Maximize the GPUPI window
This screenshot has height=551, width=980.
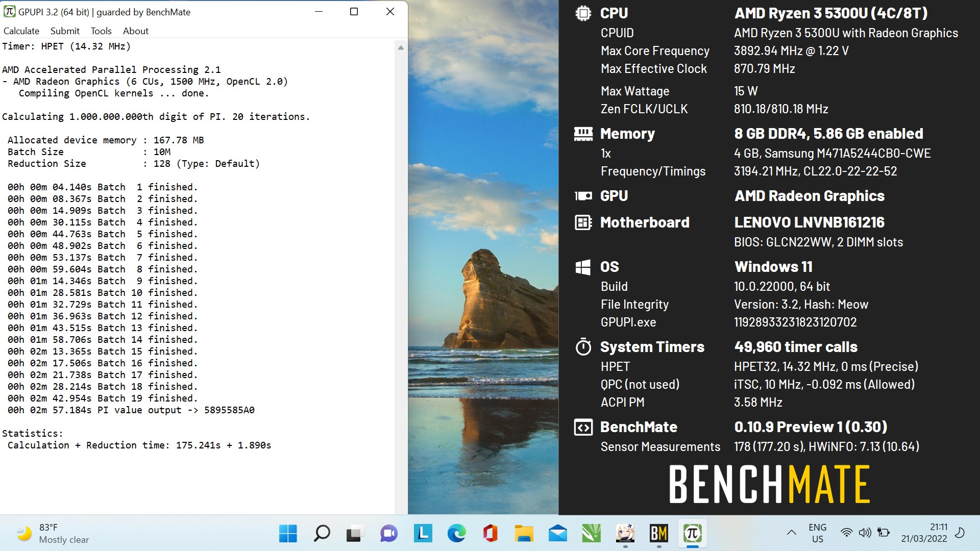(354, 12)
